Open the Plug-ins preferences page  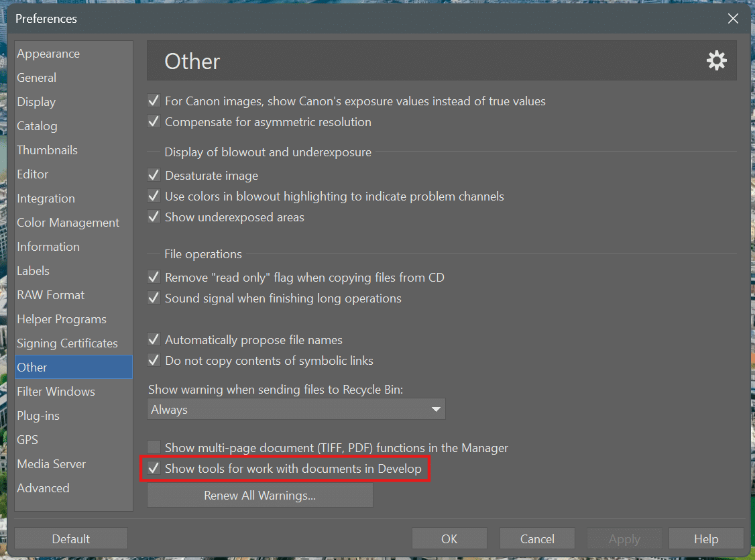pyautogui.click(x=38, y=416)
